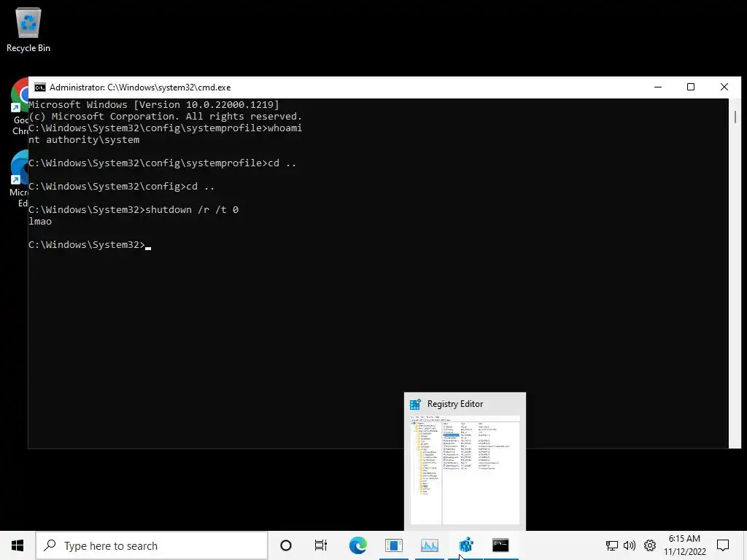
Task: Click the current C:\Windows\System32> prompt
Action: 87,245
